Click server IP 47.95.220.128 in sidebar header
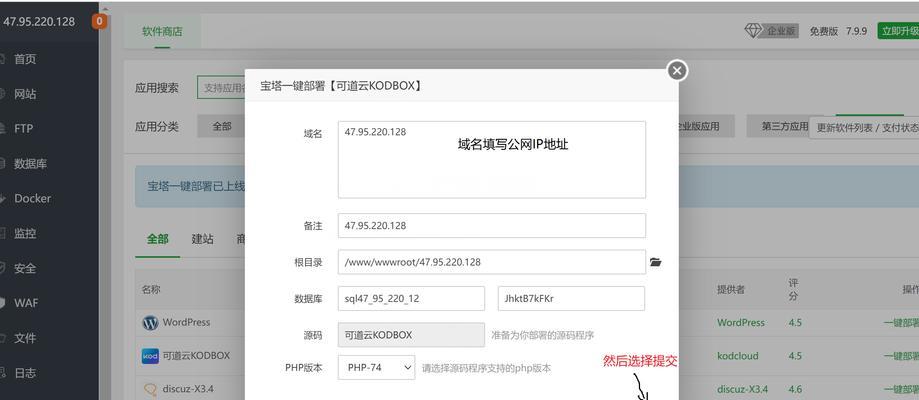Screen dimensions: 919x400 coord(39,22)
